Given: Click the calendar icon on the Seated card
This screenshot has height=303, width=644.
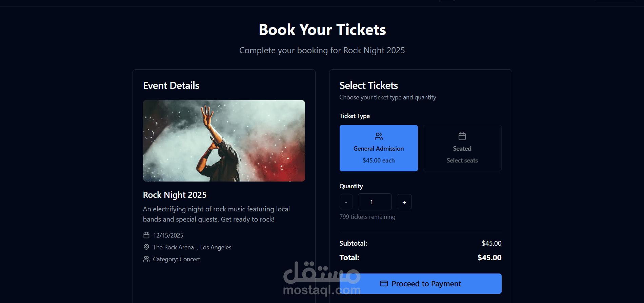Looking at the screenshot, I should (462, 136).
